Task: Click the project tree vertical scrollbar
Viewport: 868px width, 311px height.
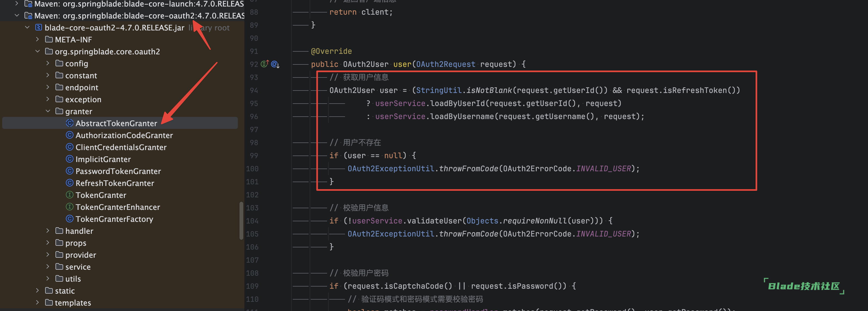Action: (x=241, y=220)
